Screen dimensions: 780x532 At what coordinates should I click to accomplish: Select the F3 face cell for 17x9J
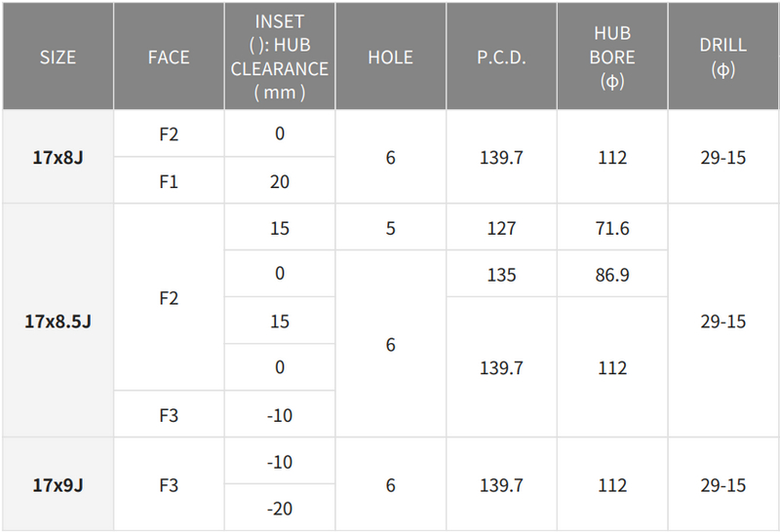(x=169, y=485)
